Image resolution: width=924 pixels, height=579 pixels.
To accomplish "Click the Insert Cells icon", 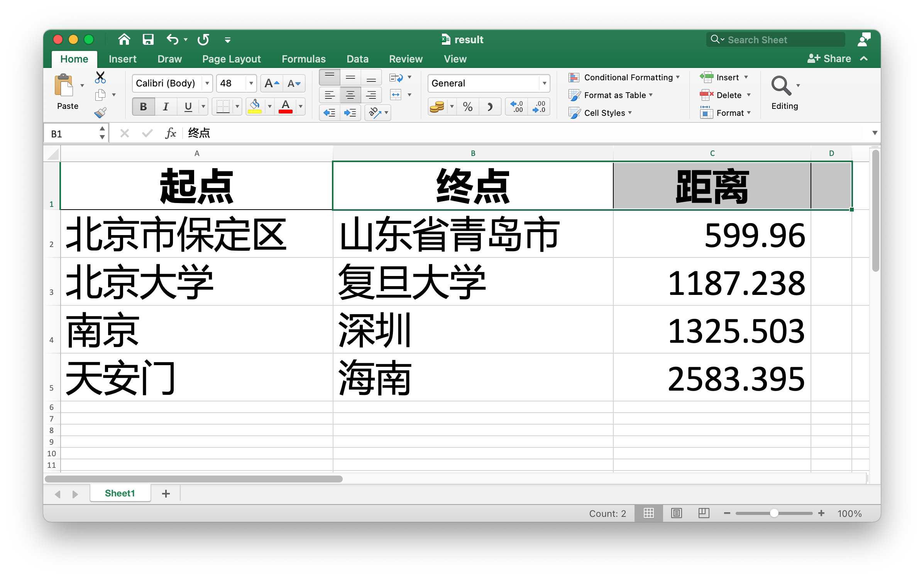I will (x=707, y=77).
